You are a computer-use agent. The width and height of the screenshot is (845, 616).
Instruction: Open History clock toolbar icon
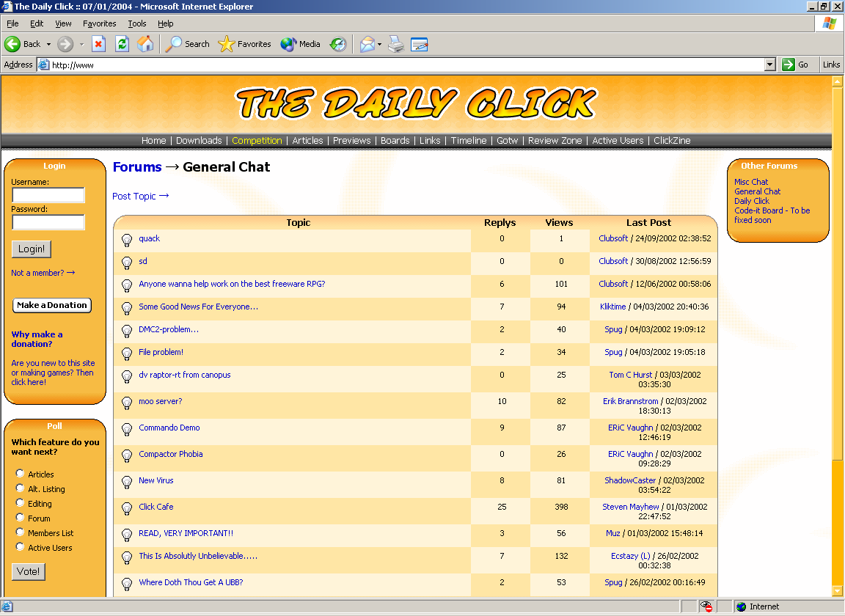point(338,44)
